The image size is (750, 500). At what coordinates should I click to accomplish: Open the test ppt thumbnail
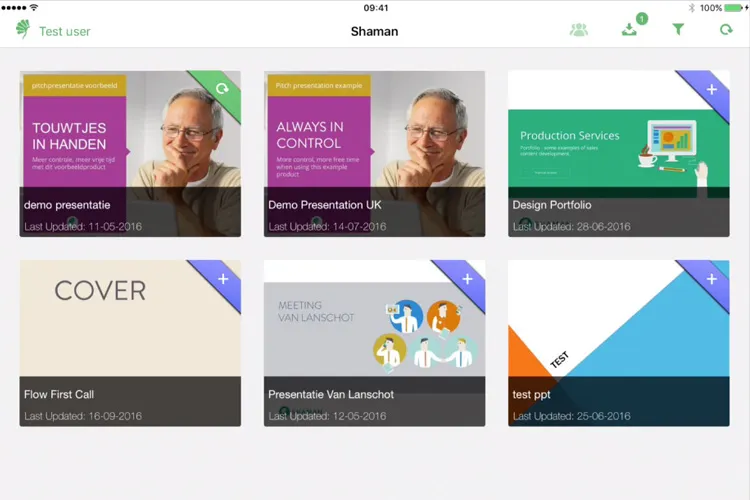[619, 343]
